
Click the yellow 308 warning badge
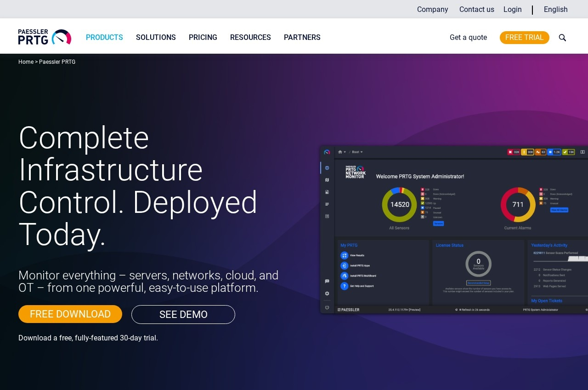(527, 152)
